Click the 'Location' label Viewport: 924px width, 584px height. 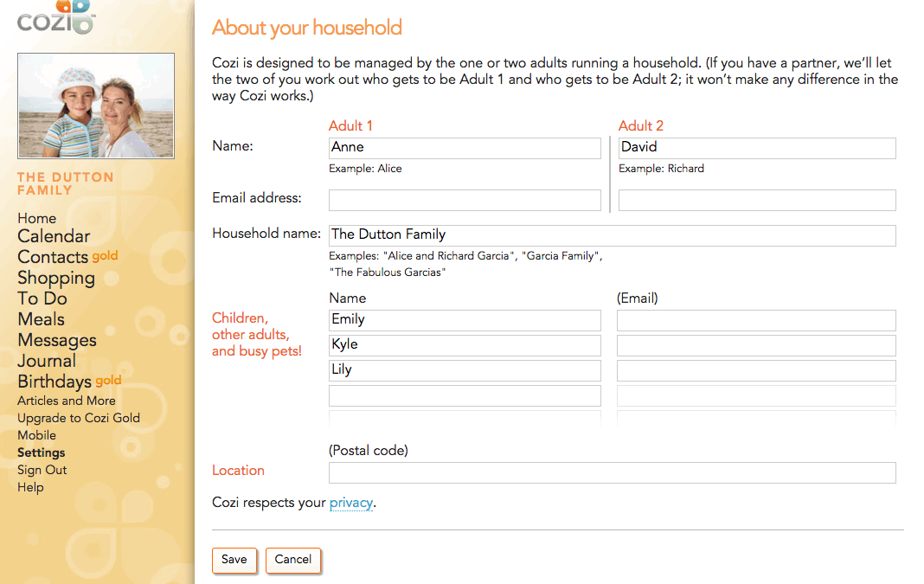click(x=238, y=471)
